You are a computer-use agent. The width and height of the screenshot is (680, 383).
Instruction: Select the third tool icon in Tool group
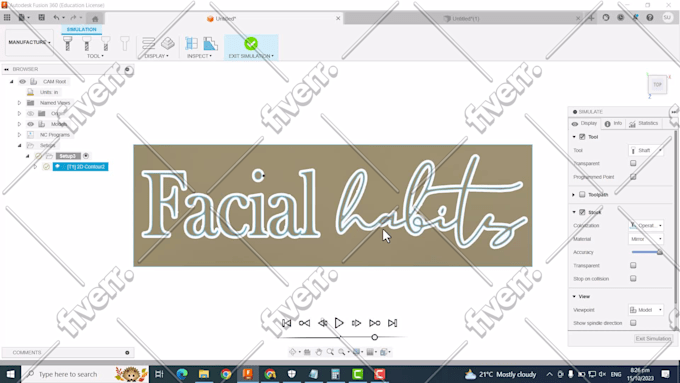(105, 43)
